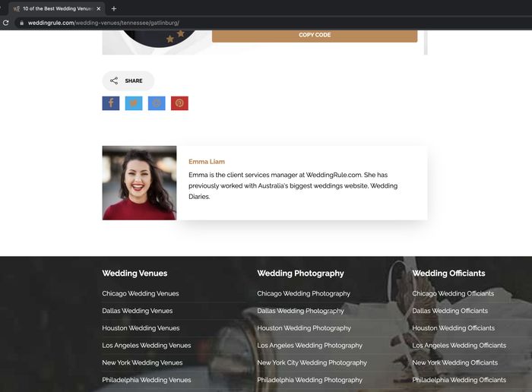
Task: Open Philadelphia Wedding Venues link
Action: click(147, 380)
